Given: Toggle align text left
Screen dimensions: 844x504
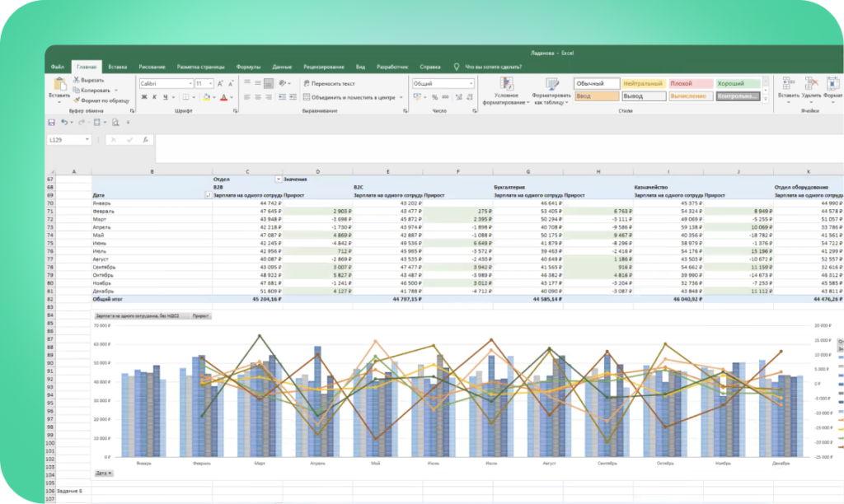Looking at the screenshot, I should point(247,97).
